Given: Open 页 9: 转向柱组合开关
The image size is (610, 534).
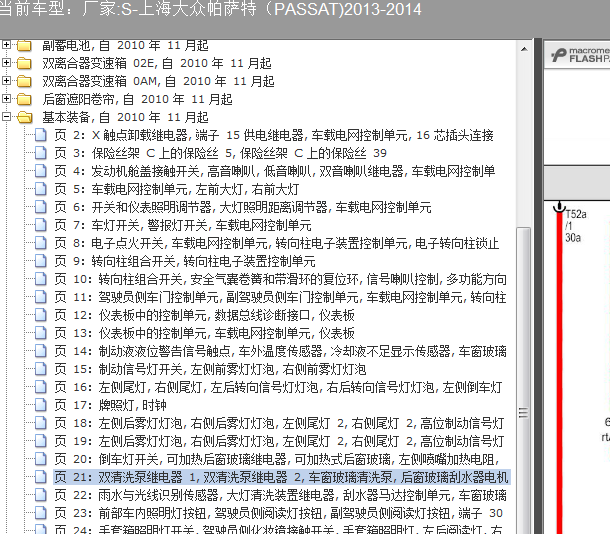Looking at the screenshot, I should [185, 261].
